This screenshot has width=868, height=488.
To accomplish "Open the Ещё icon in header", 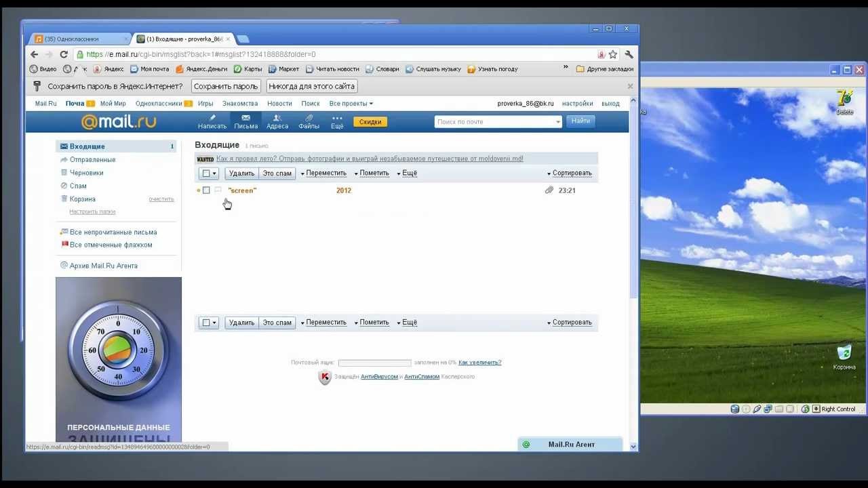I will [x=337, y=122].
